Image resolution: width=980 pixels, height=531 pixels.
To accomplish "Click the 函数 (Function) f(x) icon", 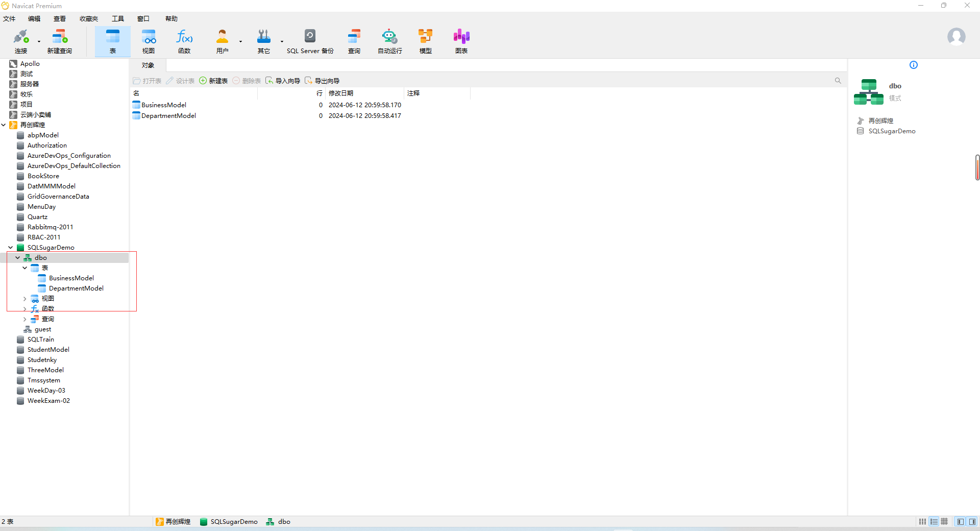I will (x=184, y=41).
